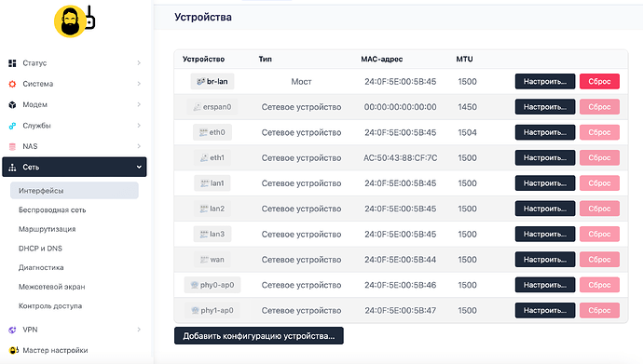The width and height of the screenshot is (643, 364).
Task: Go to Маршрутизация page
Action: tap(48, 229)
